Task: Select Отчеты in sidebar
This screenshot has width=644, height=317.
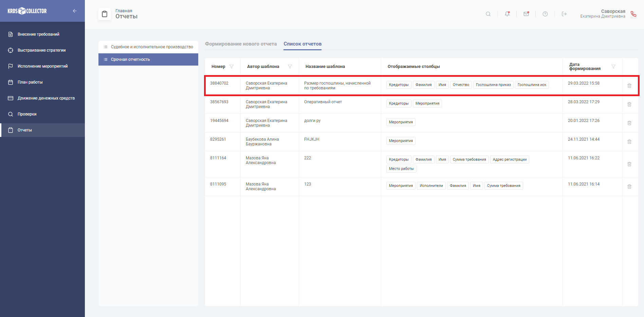Action: click(x=42, y=130)
